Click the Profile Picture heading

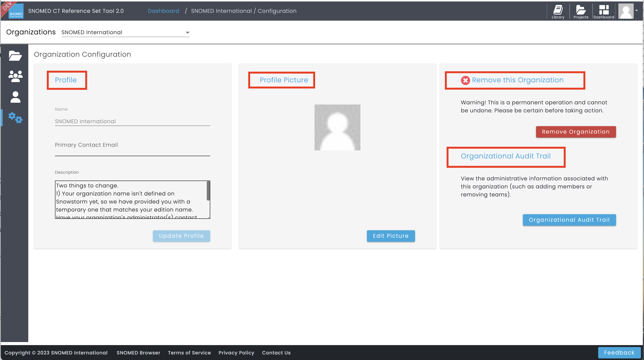tap(284, 80)
